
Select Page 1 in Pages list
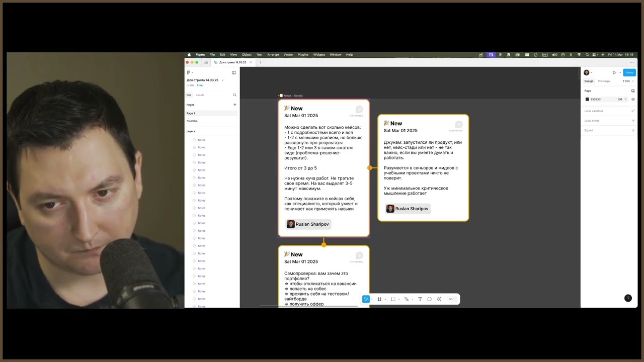(x=211, y=113)
